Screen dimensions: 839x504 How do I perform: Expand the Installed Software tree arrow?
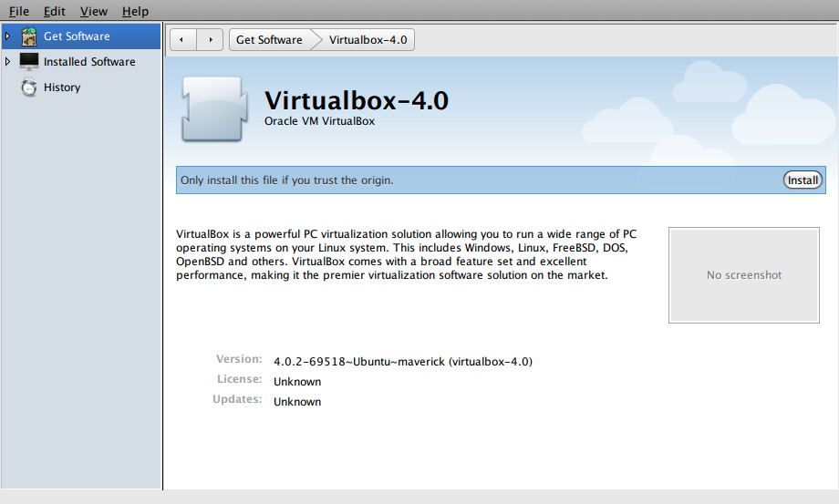[x=7, y=61]
